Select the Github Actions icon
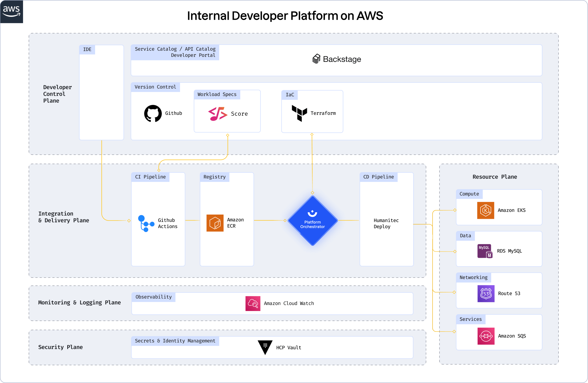Screen dimensions: 588x383 pos(146,223)
